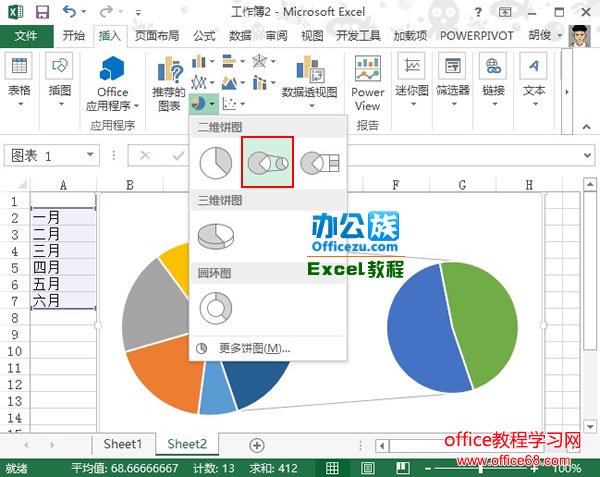Open radar chart dropdown arrow
The image size is (600, 477).
pyautogui.click(x=273, y=61)
